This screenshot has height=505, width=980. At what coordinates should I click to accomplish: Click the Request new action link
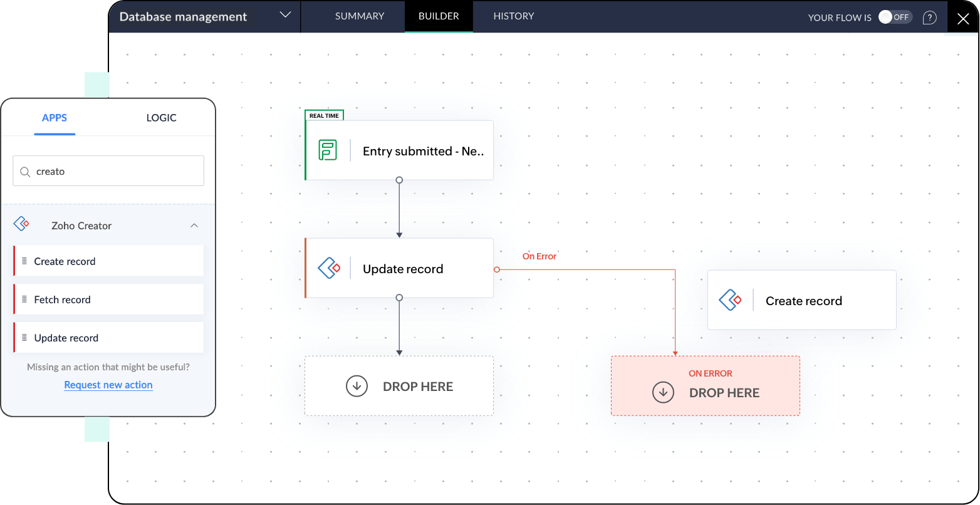108,385
